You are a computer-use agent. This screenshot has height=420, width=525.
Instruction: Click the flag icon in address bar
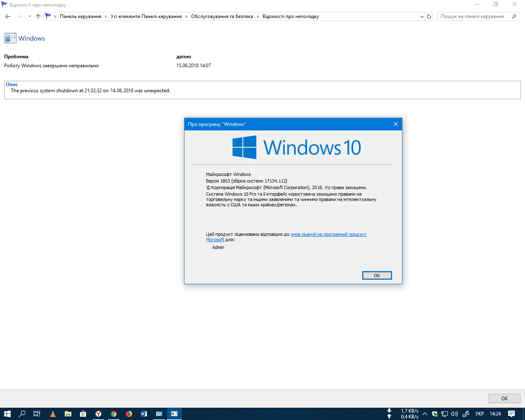pos(48,16)
